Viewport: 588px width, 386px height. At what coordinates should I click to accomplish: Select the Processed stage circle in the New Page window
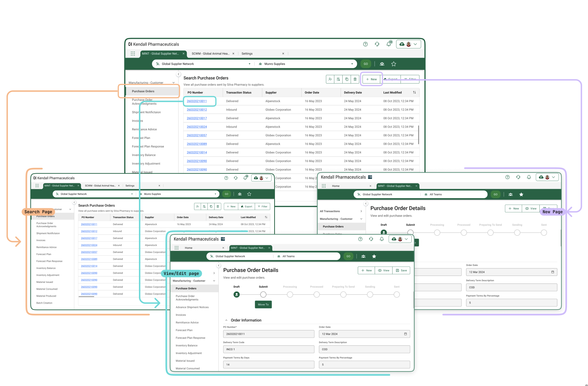(x=464, y=233)
